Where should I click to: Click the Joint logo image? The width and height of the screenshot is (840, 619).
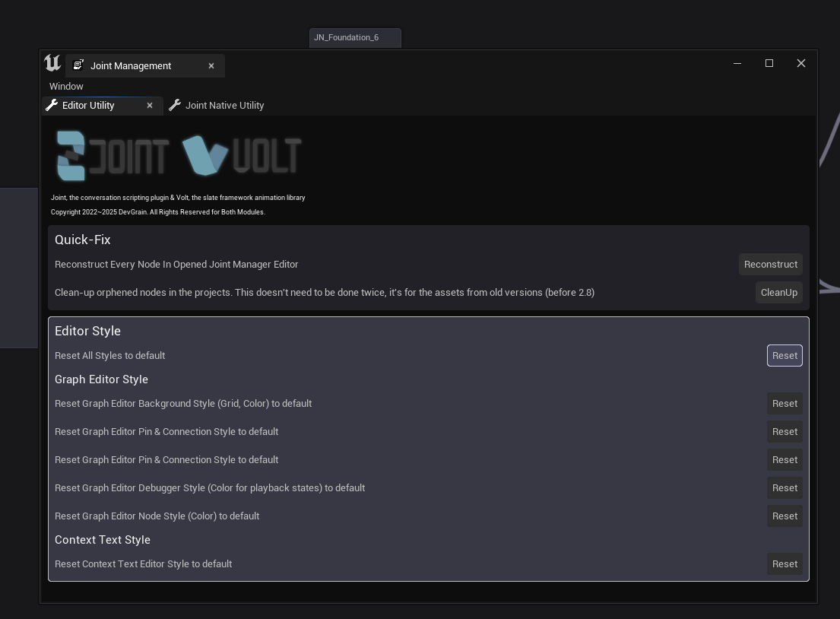point(112,156)
